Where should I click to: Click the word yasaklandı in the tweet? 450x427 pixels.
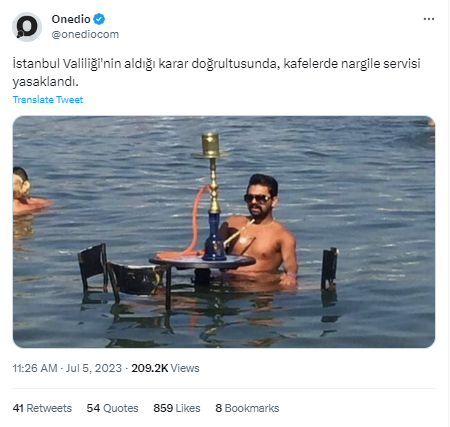[46, 81]
